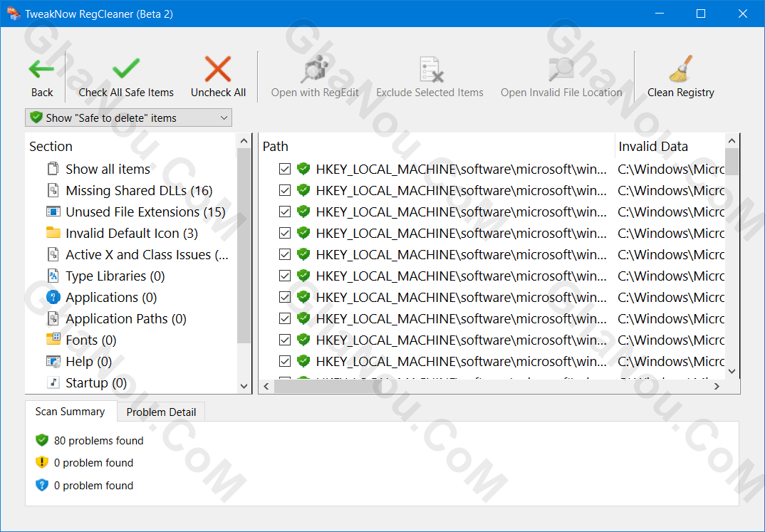
Task: Click the Invalid Default Icon folder icon
Action: (x=53, y=233)
